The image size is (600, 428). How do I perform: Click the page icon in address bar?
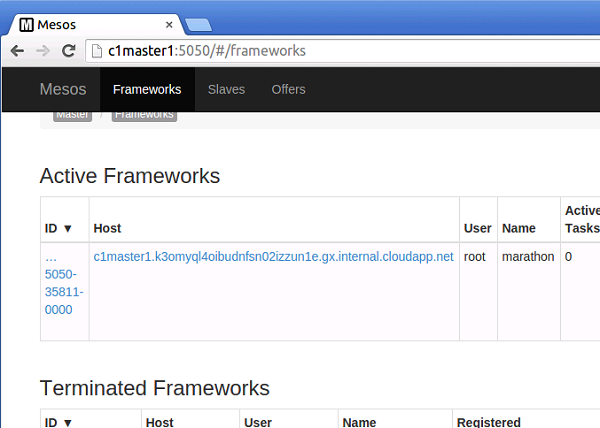click(x=97, y=51)
